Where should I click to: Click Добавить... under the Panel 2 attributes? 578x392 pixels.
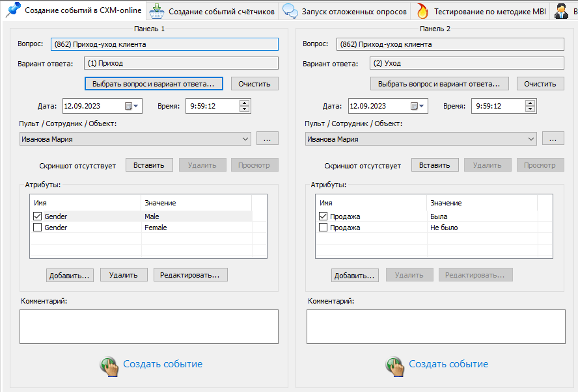[355, 275]
